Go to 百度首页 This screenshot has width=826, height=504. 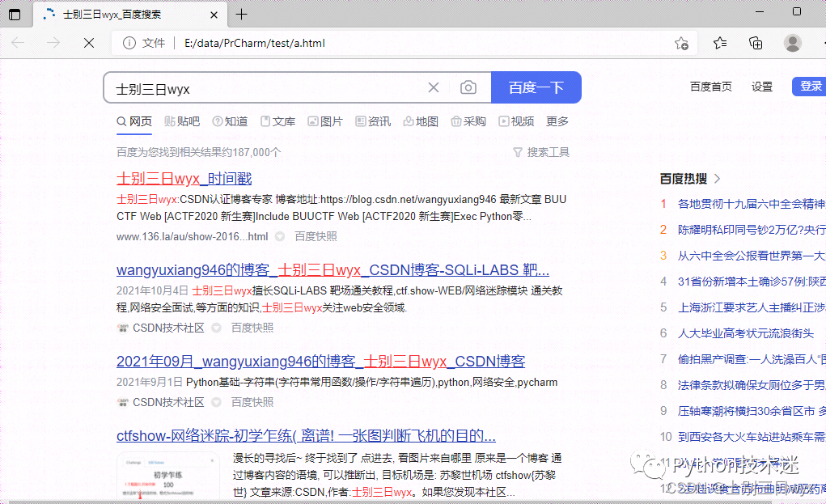710,87
